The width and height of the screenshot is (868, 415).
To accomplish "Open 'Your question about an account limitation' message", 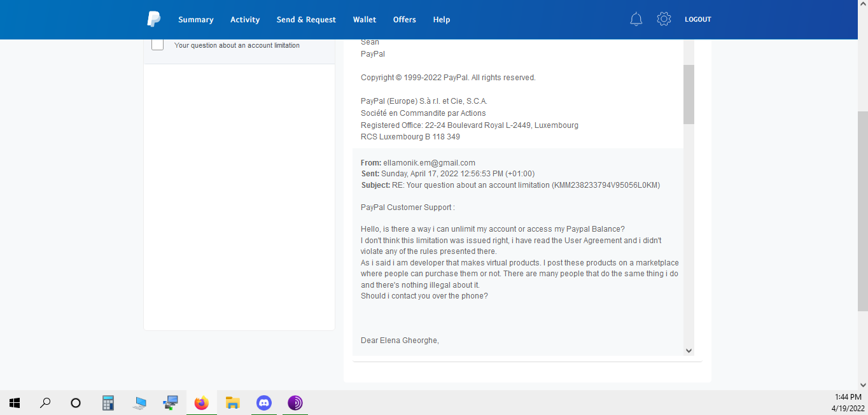I will 237,45.
